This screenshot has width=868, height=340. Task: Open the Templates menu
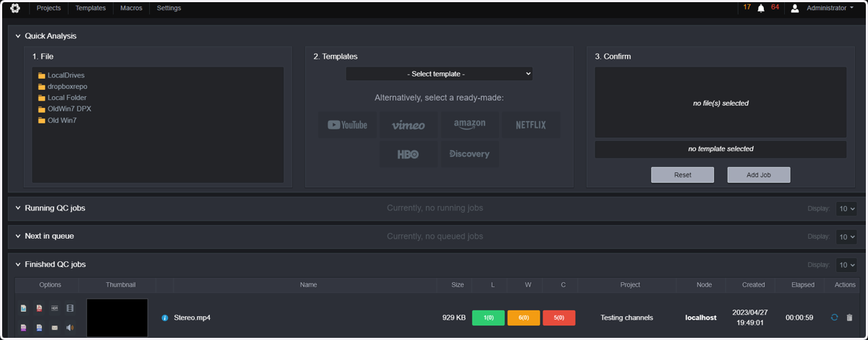click(x=90, y=9)
